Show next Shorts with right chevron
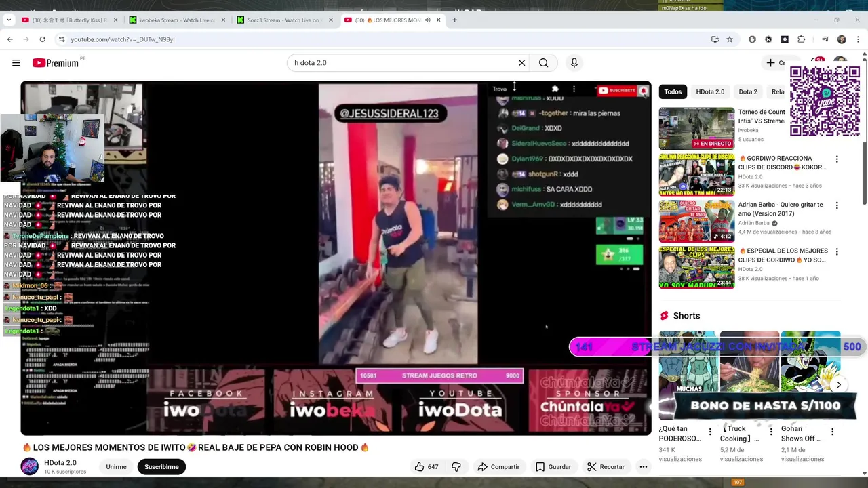This screenshot has width=868, height=488. pos(839,385)
